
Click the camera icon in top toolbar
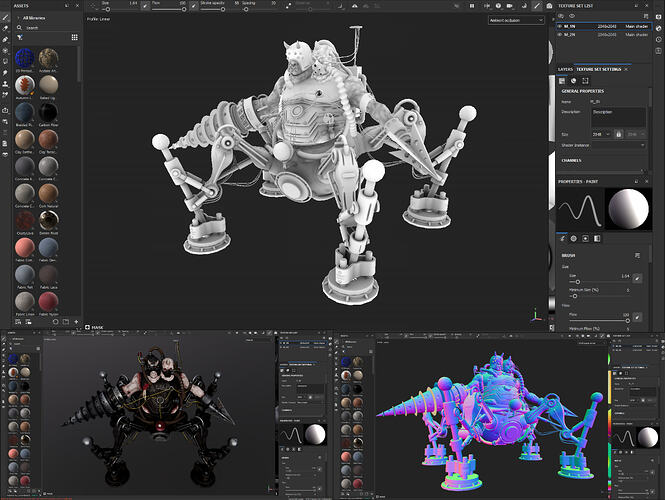(548, 4)
